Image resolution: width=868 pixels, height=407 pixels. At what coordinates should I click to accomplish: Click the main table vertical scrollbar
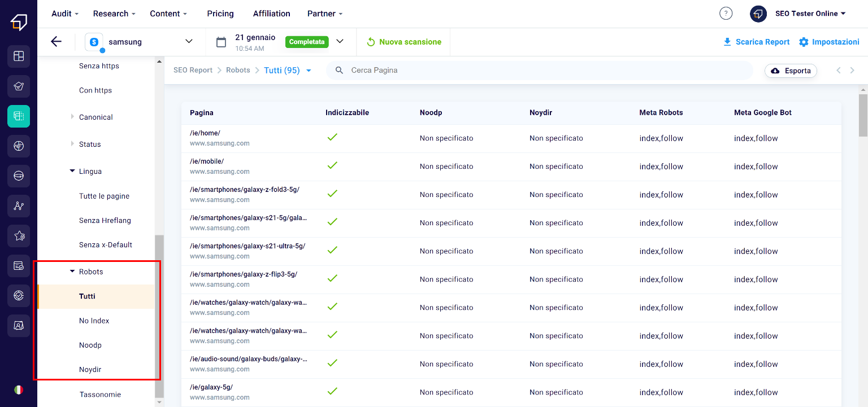(862, 116)
